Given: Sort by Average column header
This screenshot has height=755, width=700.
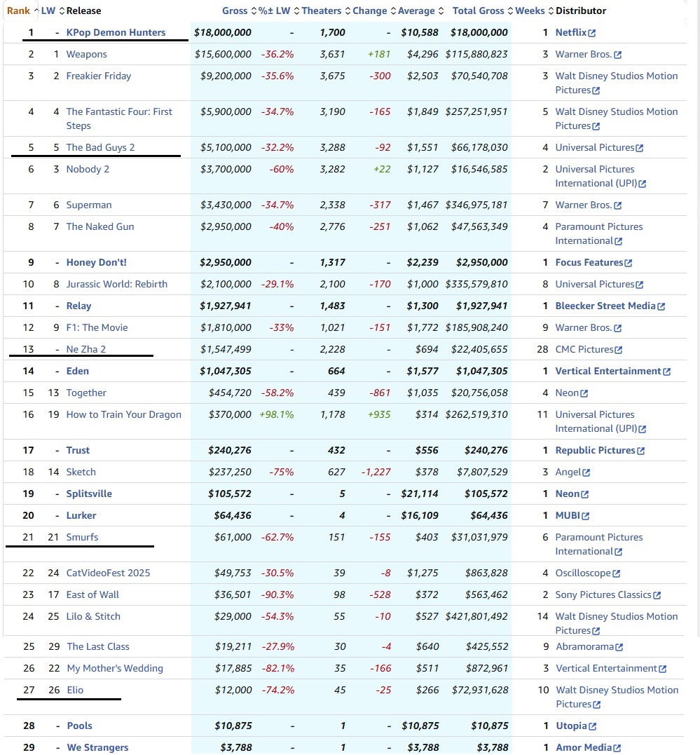Looking at the screenshot, I should click(420, 11).
